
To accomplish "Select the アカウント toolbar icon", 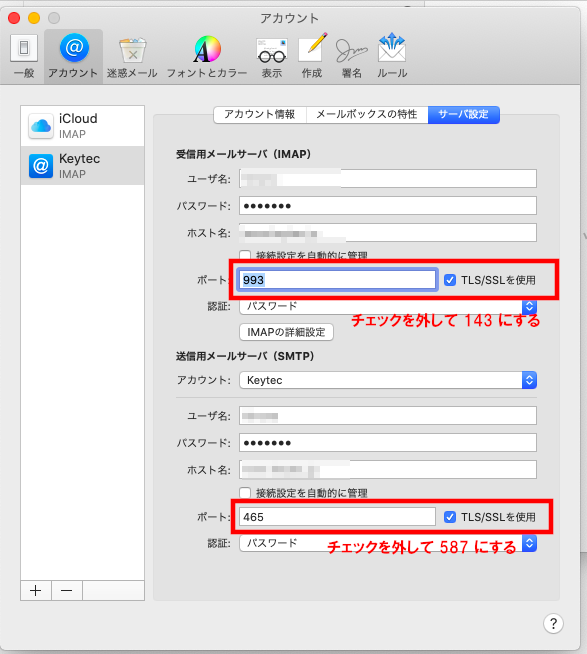I will coord(73,57).
